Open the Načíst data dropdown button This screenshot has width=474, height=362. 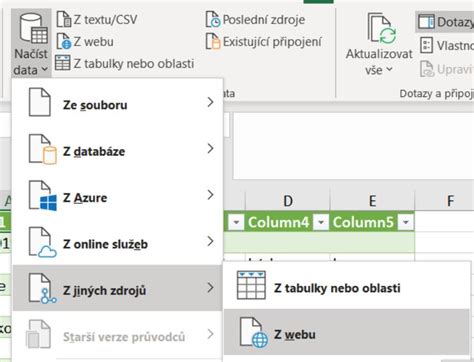31,43
